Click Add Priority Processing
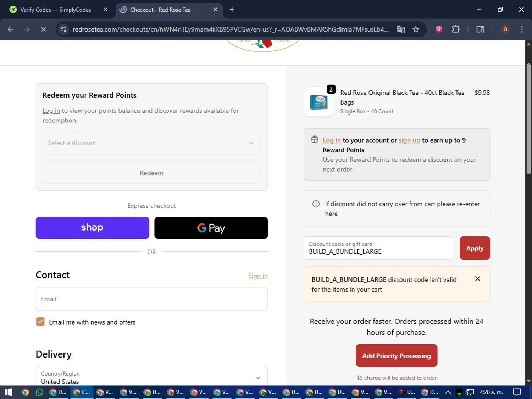This screenshot has height=399, width=532. point(397,355)
